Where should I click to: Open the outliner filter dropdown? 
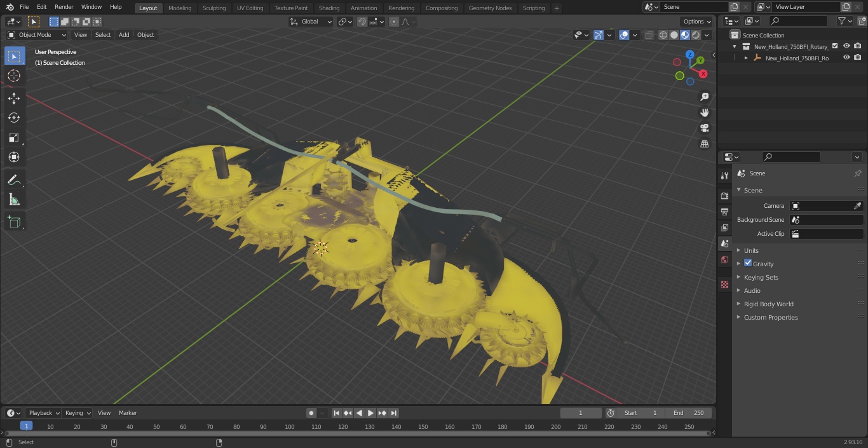(844, 22)
